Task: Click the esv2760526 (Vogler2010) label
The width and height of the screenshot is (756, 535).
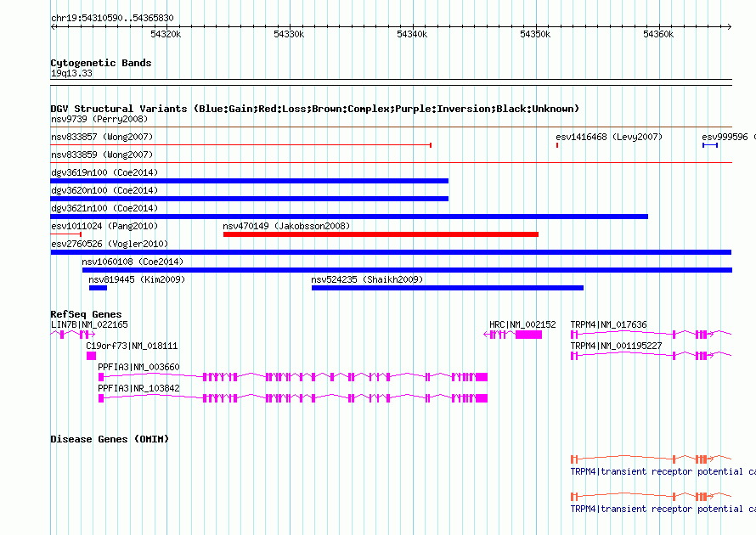Action: pos(110,244)
